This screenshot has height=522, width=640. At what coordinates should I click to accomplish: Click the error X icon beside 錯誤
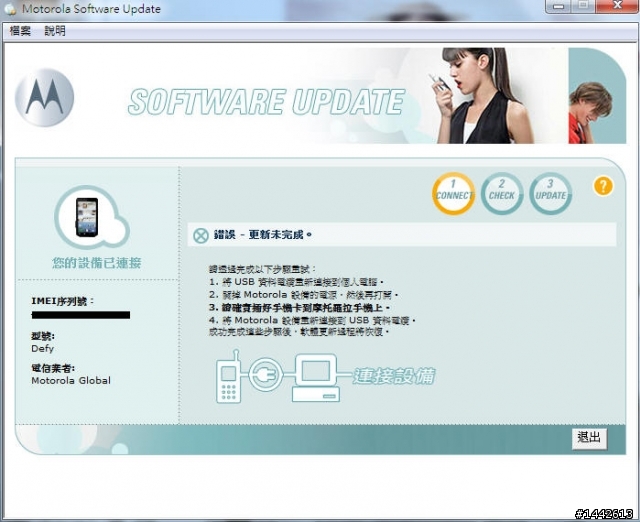(200, 235)
